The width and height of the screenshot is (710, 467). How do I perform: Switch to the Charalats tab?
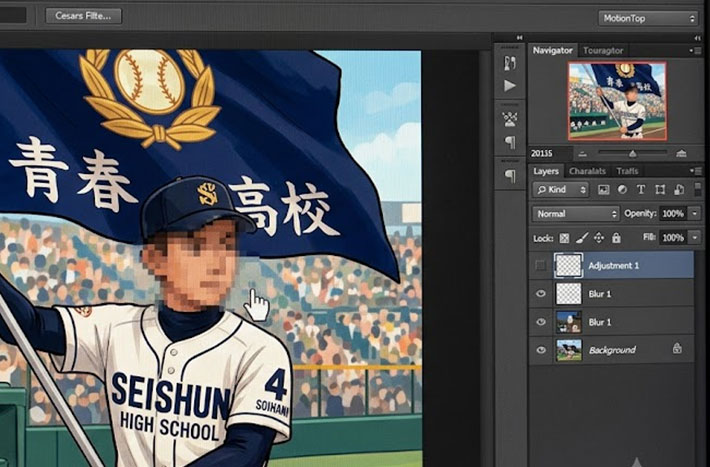click(587, 171)
